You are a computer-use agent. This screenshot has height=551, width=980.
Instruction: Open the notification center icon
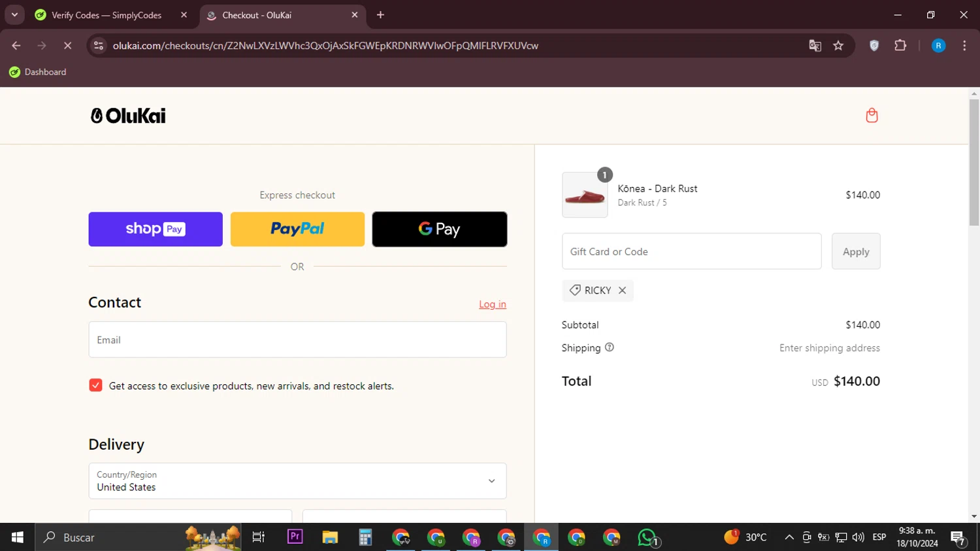point(958,538)
